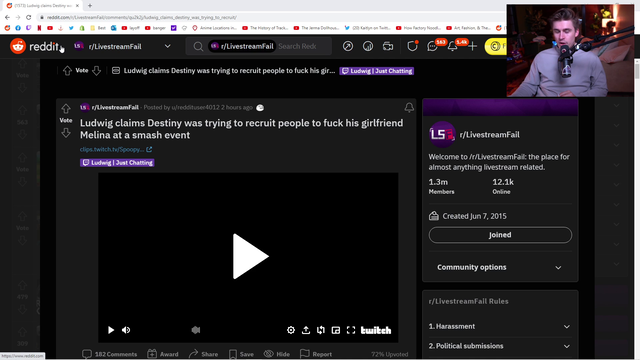Open the 'Best' bookmark folder
Screen dimensions: 640x360
(98, 28)
